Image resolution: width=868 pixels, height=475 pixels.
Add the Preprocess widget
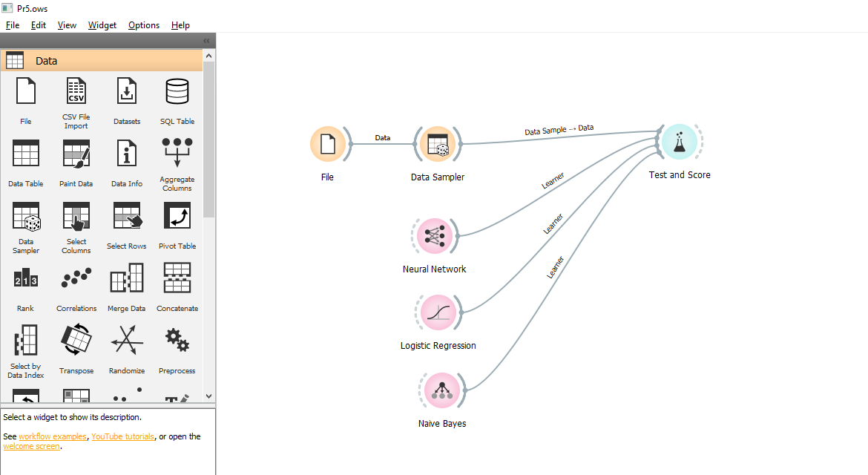pyautogui.click(x=177, y=340)
